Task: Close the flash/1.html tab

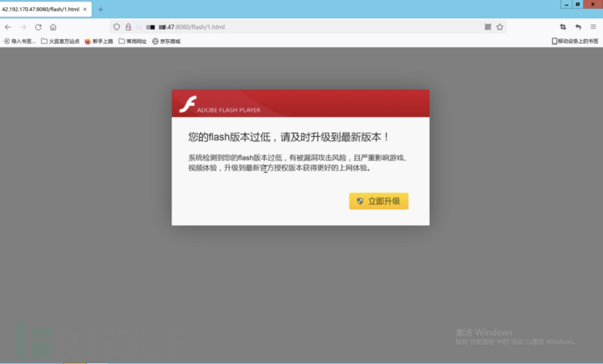Action: pos(85,10)
